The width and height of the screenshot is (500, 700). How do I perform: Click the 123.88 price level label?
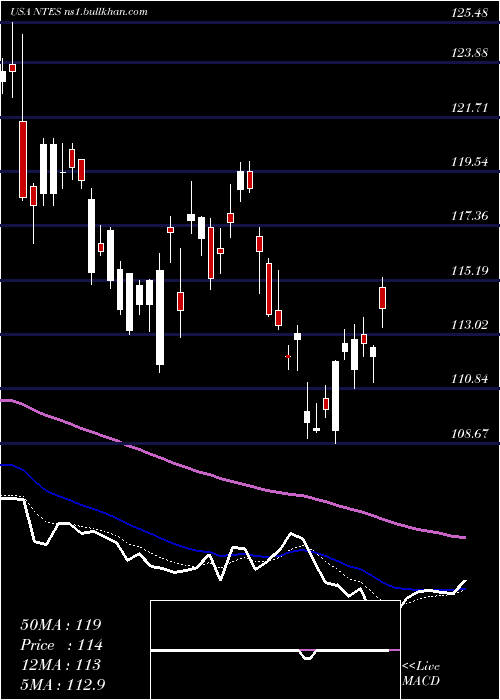click(x=469, y=53)
